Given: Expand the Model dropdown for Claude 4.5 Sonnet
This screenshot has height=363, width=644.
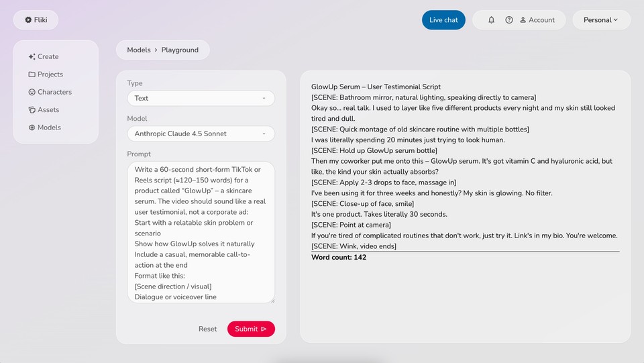Looking at the screenshot, I should pos(201,134).
